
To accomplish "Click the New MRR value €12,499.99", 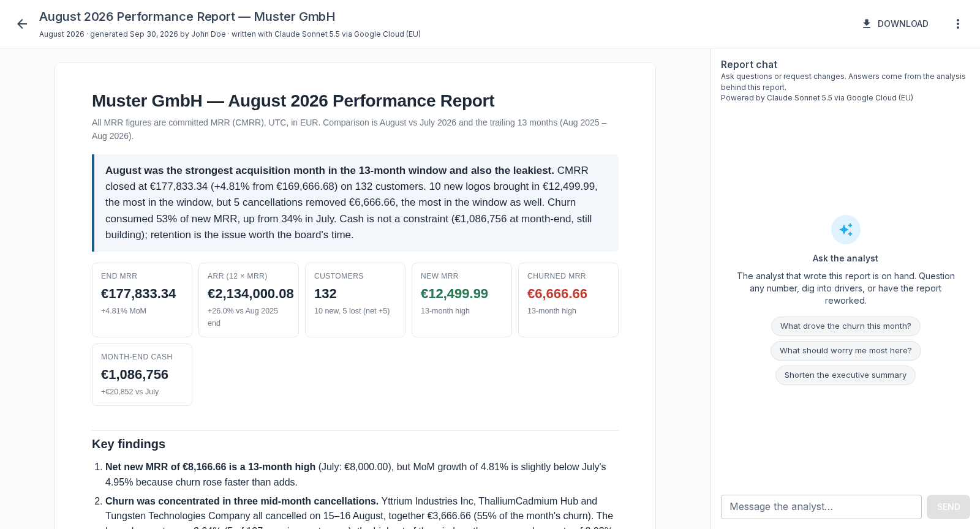I will [454, 294].
